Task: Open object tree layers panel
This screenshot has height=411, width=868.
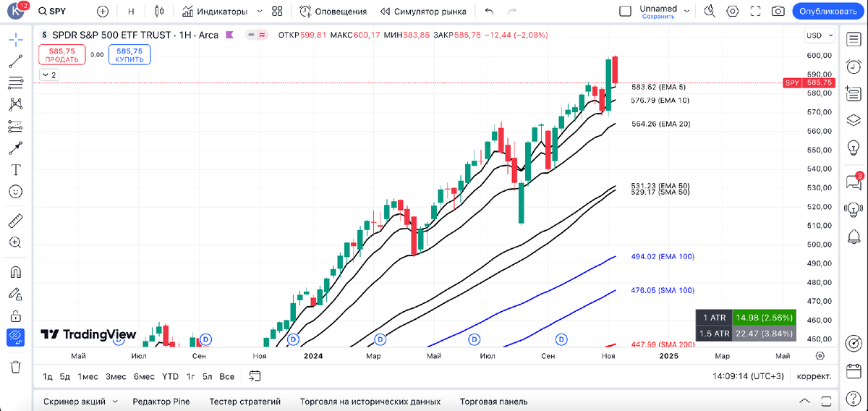Action: point(854,120)
